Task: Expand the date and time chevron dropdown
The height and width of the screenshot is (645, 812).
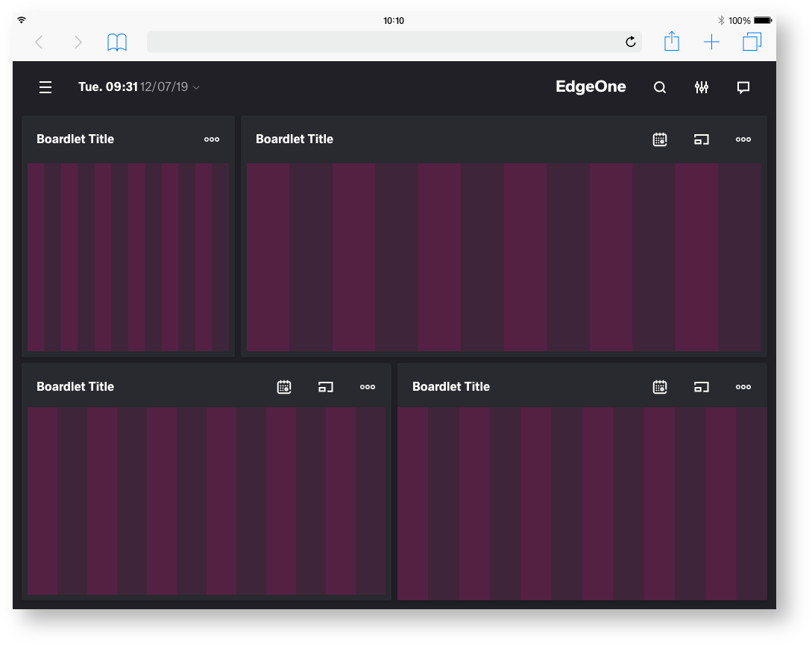Action: click(x=196, y=88)
